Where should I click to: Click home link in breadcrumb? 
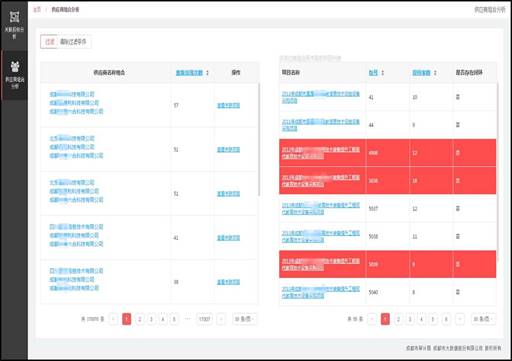[x=37, y=10]
